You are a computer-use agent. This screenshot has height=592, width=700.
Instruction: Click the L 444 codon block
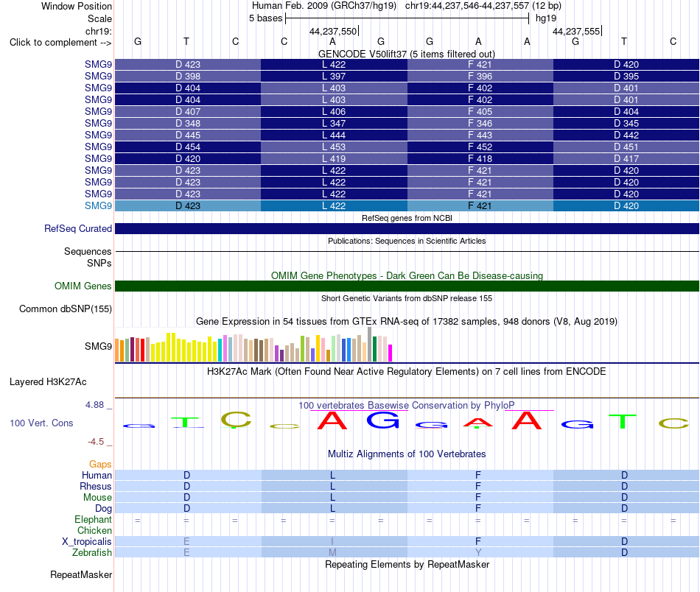(x=334, y=135)
